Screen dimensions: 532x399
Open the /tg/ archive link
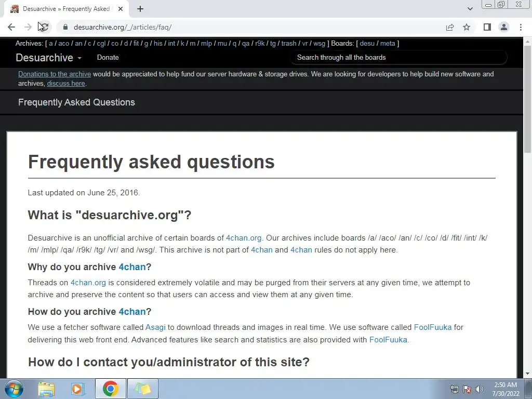[x=273, y=44]
